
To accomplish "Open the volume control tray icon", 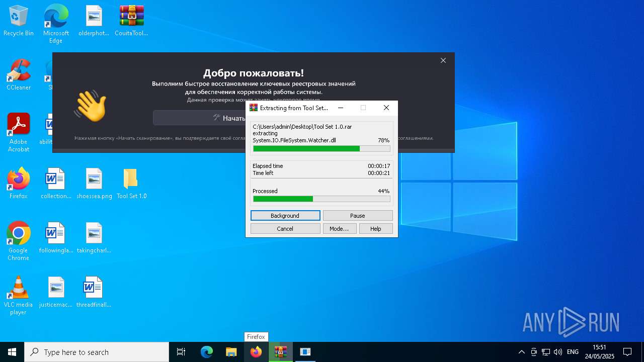I will point(558,352).
